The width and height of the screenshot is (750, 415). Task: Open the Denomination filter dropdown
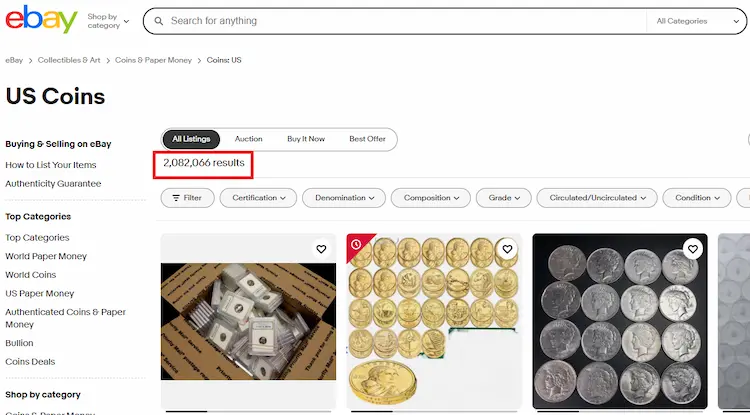342,198
